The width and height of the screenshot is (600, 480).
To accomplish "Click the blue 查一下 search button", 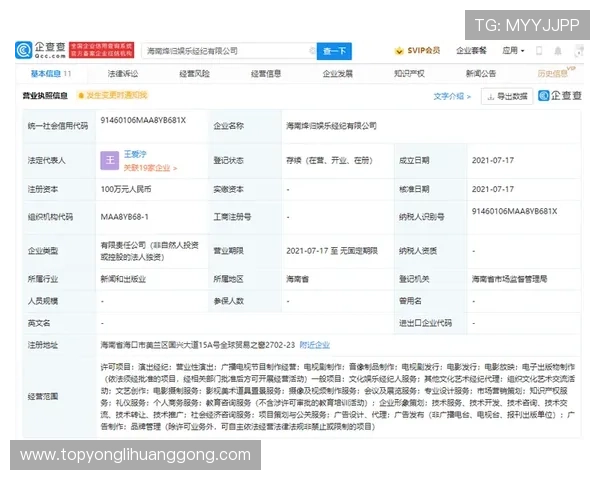I will 334,51.
